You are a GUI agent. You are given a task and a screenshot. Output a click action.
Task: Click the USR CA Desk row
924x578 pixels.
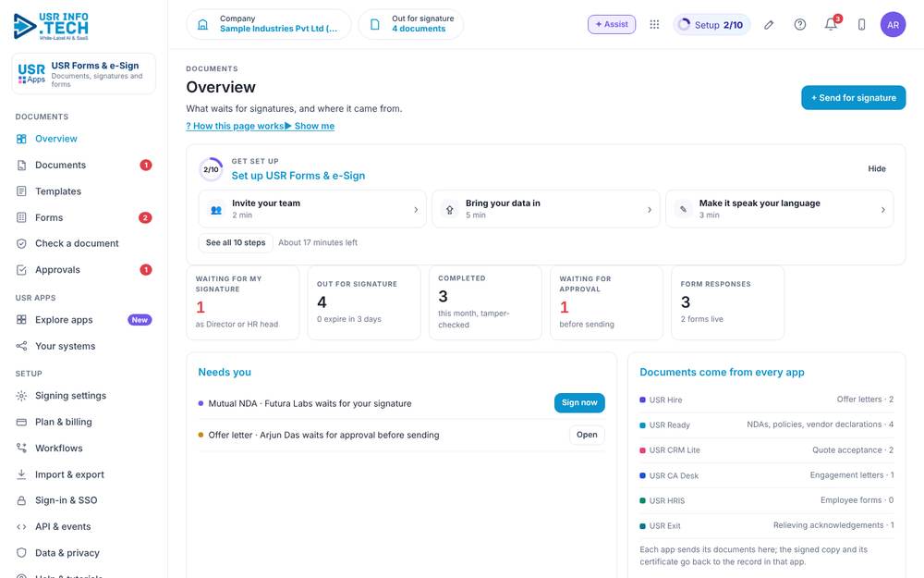[x=767, y=475]
